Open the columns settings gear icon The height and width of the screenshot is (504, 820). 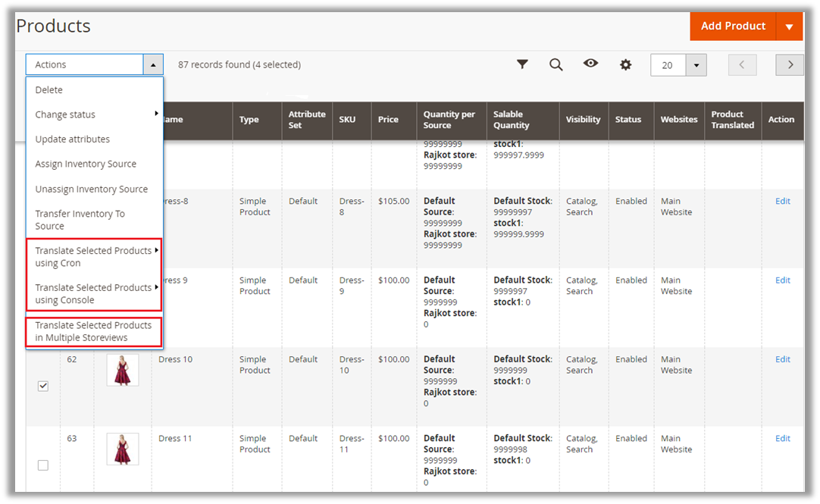click(x=625, y=64)
